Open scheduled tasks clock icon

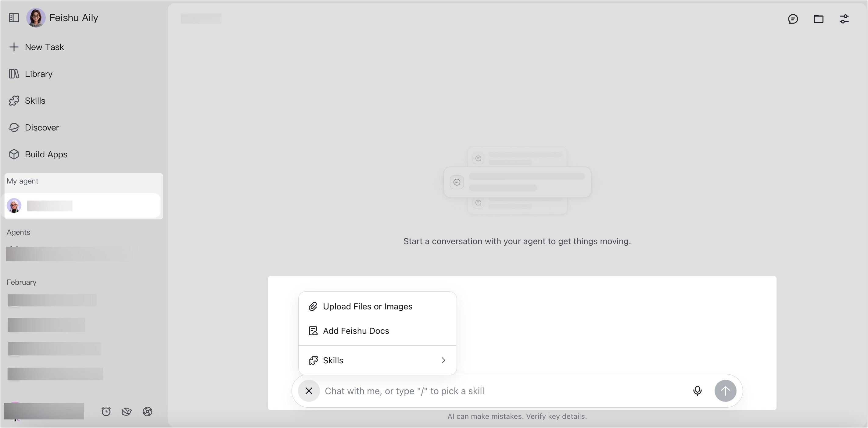pyautogui.click(x=106, y=412)
